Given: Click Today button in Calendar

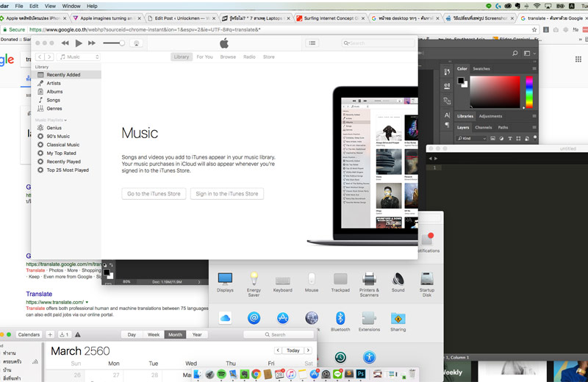Looking at the screenshot, I should pyautogui.click(x=293, y=350).
